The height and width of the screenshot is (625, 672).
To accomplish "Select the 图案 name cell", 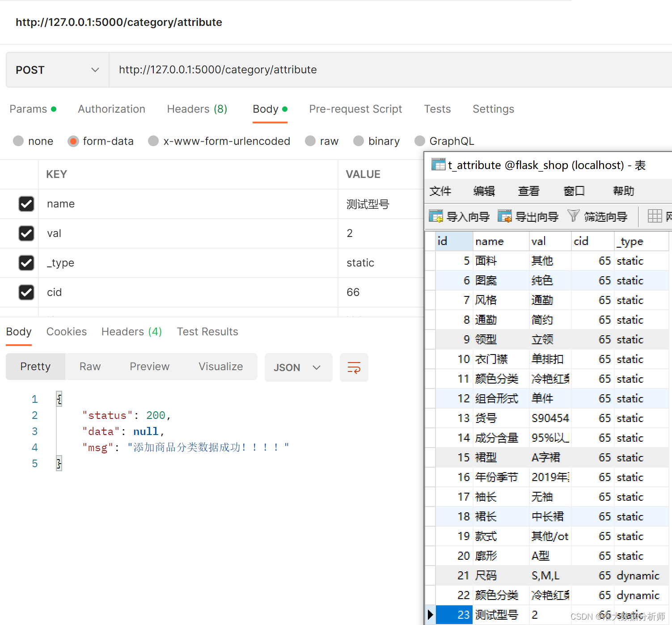I will click(501, 280).
